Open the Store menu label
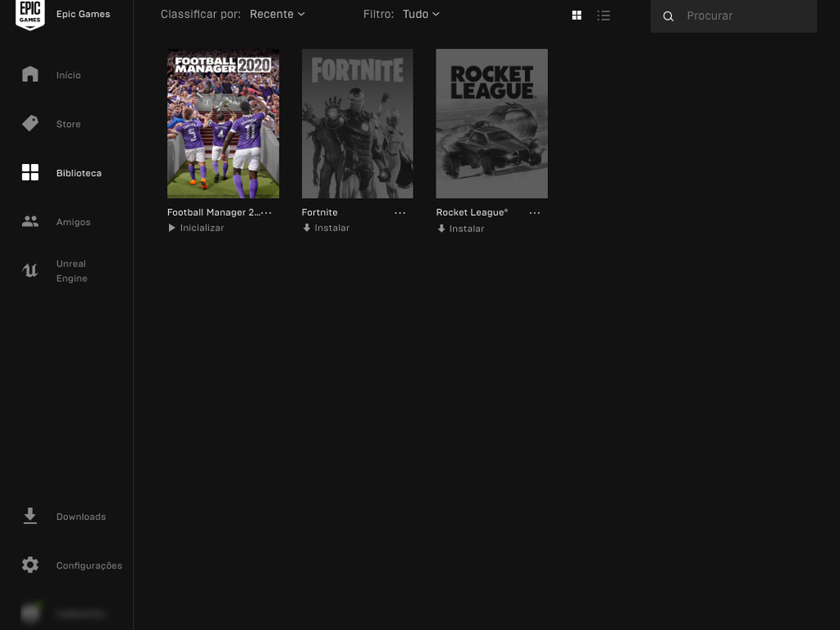The width and height of the screenshot is (840, 630). point(69,124)
